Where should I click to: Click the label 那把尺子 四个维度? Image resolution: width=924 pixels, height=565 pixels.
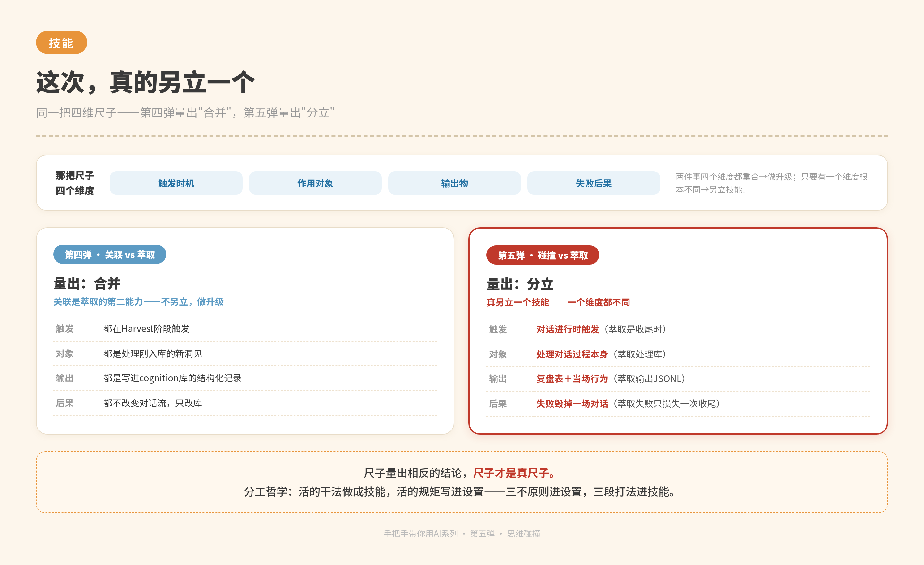click(75, 183)
